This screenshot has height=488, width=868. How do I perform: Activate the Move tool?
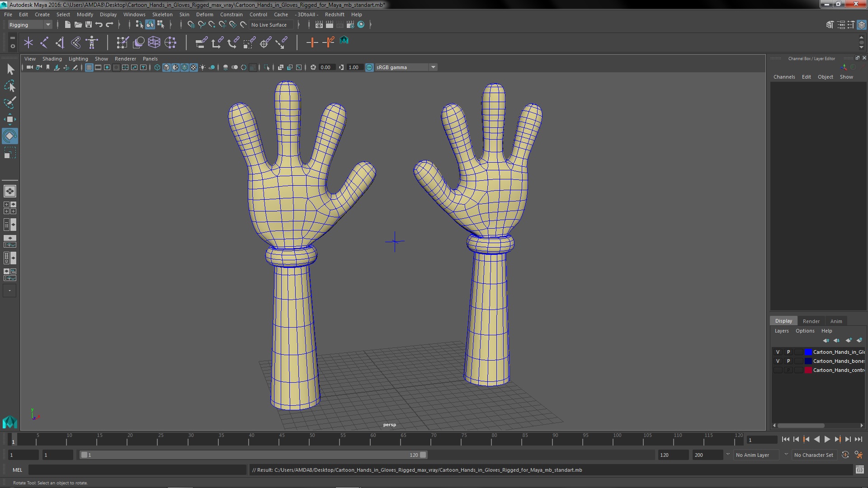pyautogui.click(x=10, y=119)
